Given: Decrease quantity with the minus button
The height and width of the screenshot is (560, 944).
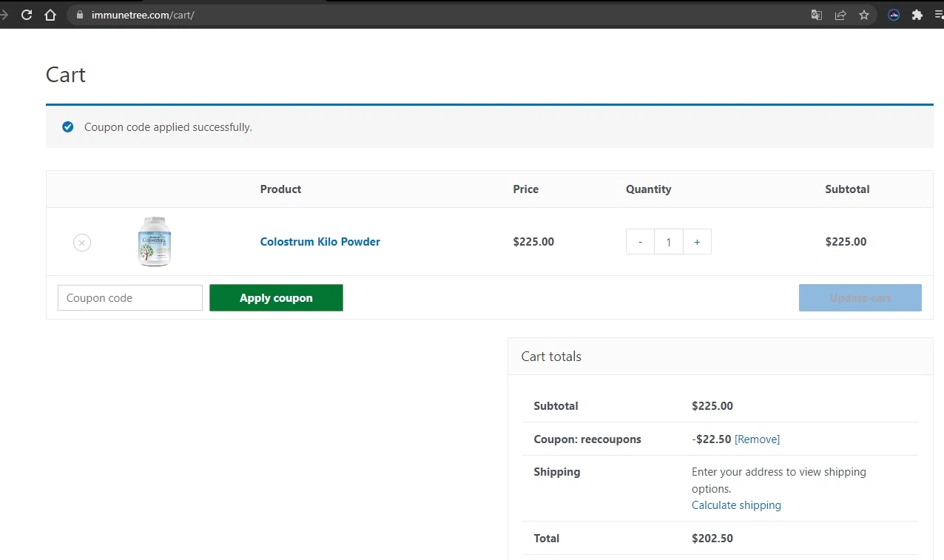Looking at the screenshot, I should tap(640, 242).
